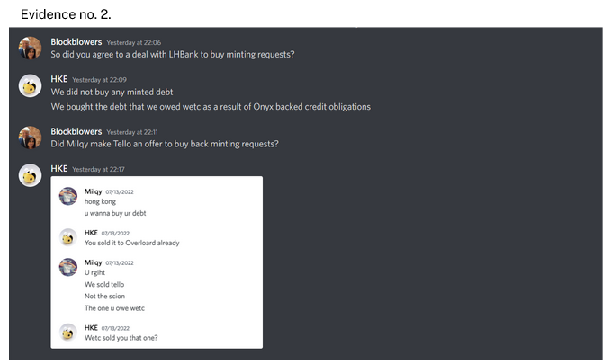The image size is (612, 364).
Task: Click message "Did Milqy make Tello an offer"
Action: pyautogui.click(x=165, y=144)
